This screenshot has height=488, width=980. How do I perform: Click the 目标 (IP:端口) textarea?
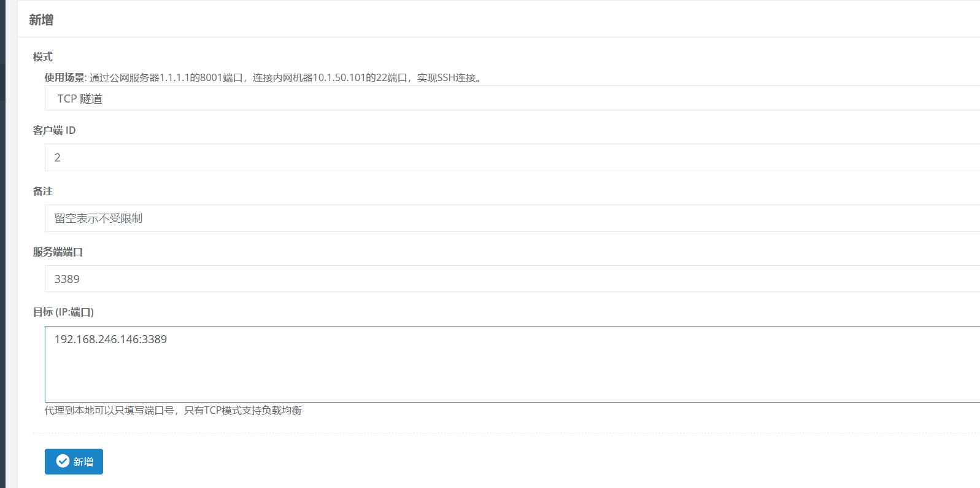tap(512, 364)
